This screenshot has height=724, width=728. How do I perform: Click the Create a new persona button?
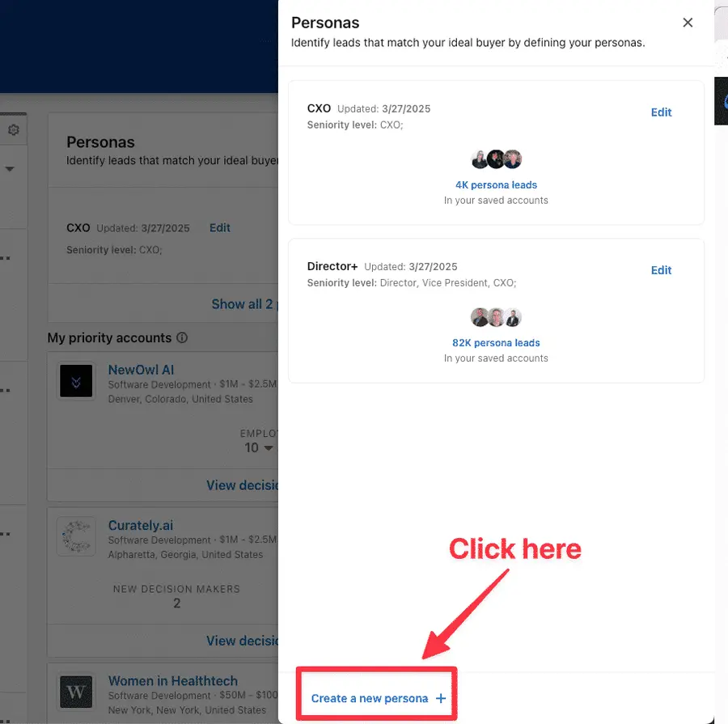point(376,698)
